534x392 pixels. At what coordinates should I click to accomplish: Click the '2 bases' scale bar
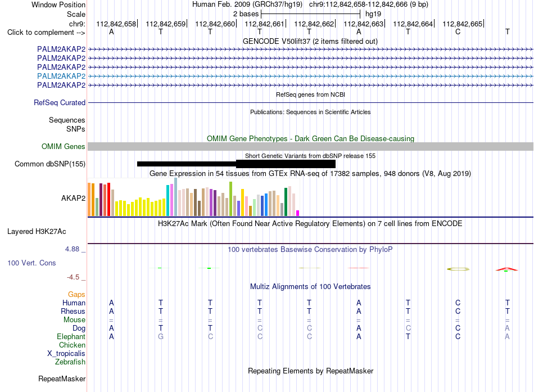coord(310,14)
